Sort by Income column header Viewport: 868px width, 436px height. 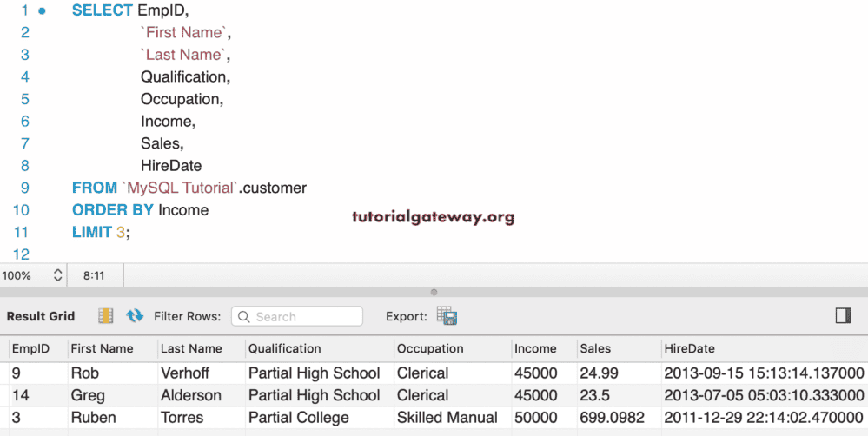pyautogui.click(x=535, y=348)
